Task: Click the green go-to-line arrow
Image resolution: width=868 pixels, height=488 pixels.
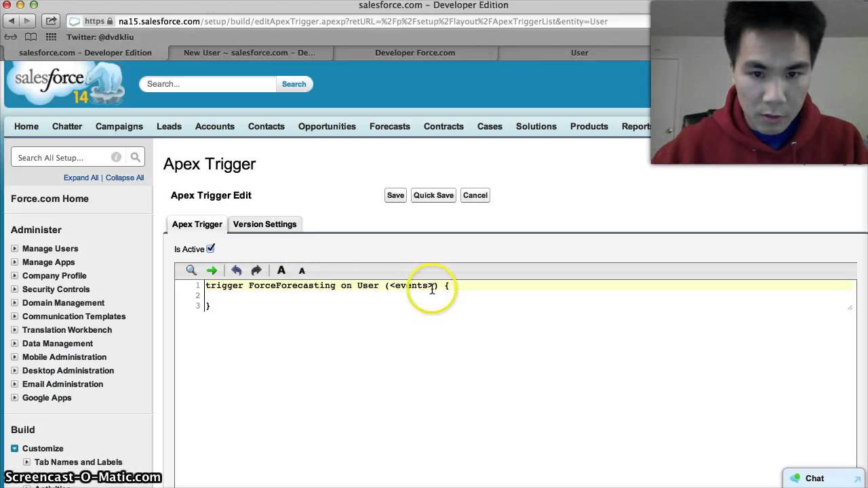Action: click(x=212, y=270)
